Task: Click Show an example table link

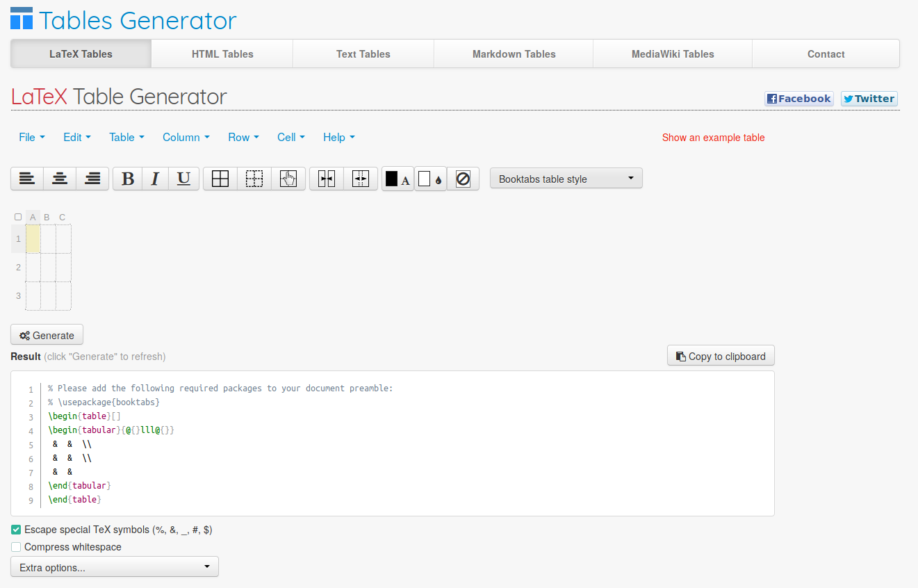Action: [x=713, y=138]
